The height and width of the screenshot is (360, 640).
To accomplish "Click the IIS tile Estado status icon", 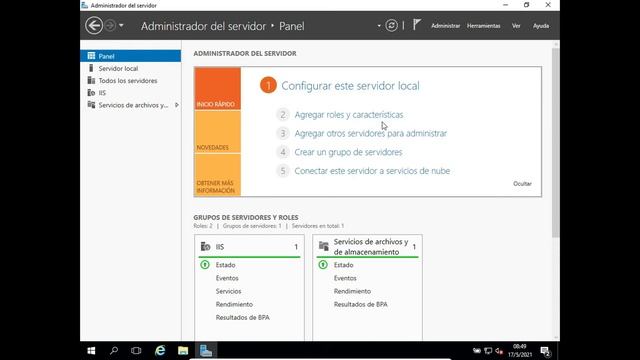I will click(x=205, y=265).
